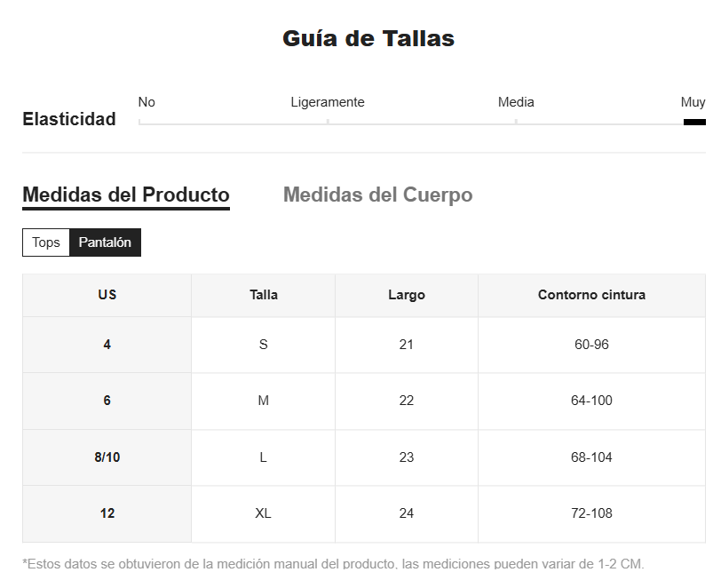Select the Medidas del Producto tab
This screenshot has width=713, height=588.
click(126, 195)
